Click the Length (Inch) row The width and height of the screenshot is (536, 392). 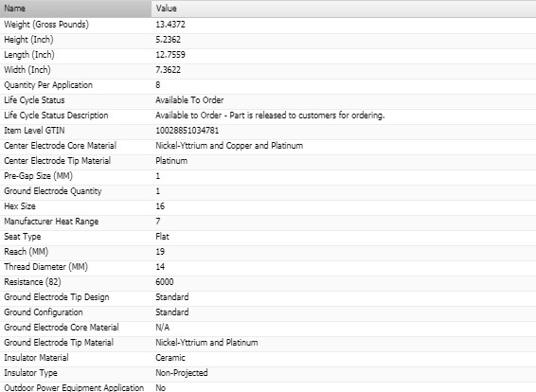[268, 55]
